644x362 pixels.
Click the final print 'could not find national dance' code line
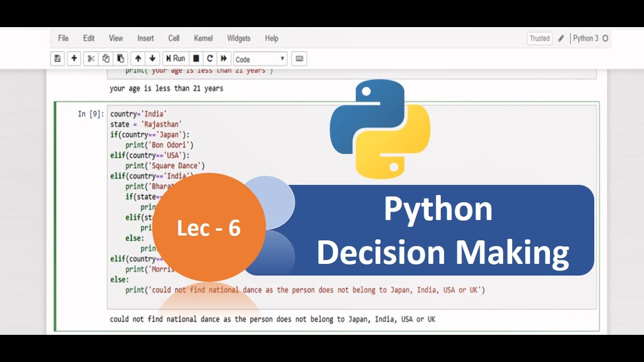305,290
